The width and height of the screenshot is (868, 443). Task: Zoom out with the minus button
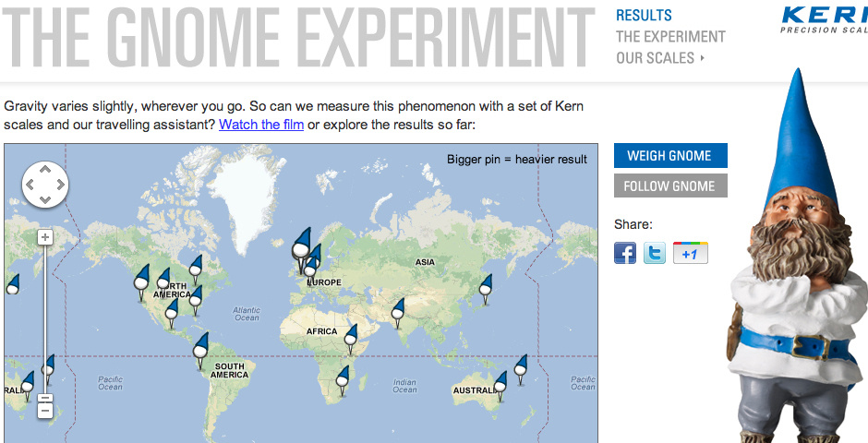pyautogui.click(x=45, y=411)
